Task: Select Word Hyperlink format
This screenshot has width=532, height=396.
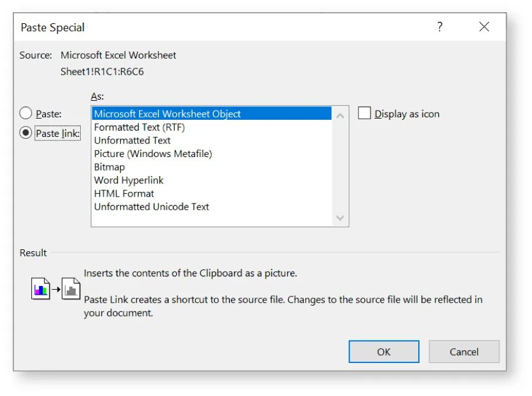Action: (x=129, y=180)
